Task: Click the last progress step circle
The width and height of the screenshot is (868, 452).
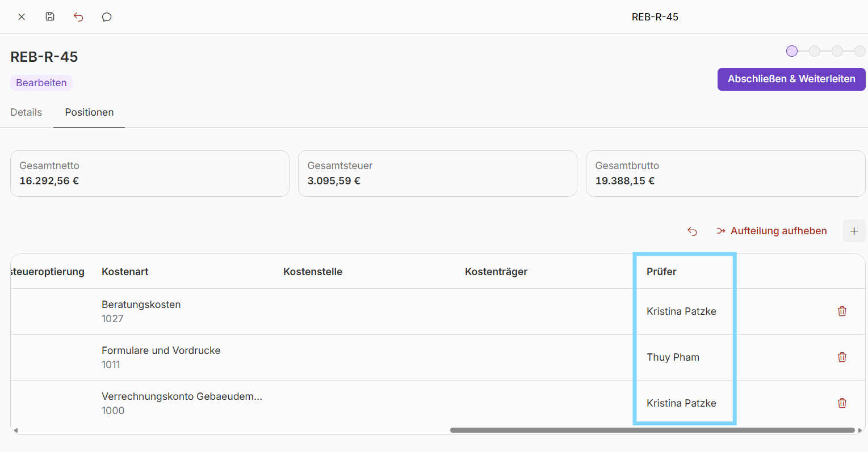Action: pos(859,51)
